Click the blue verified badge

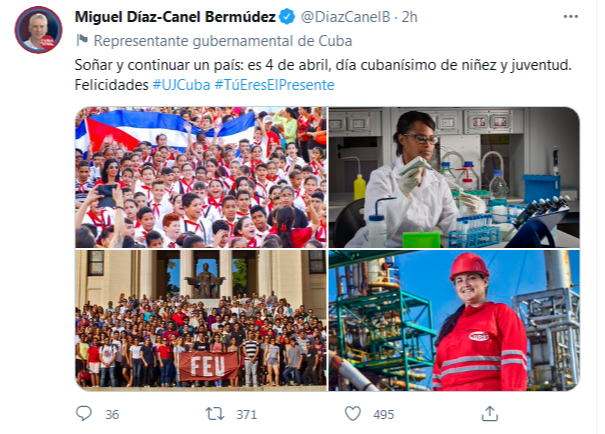pyautogui.click(x=287, y=17)
